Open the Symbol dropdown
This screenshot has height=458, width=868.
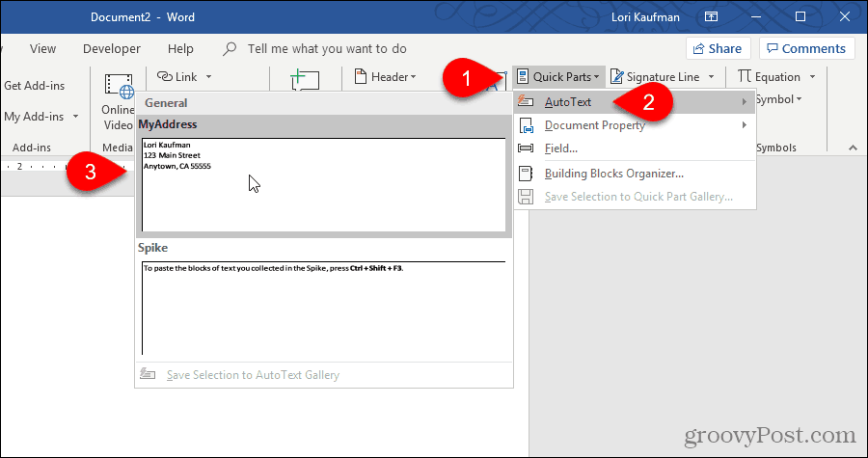779,99
